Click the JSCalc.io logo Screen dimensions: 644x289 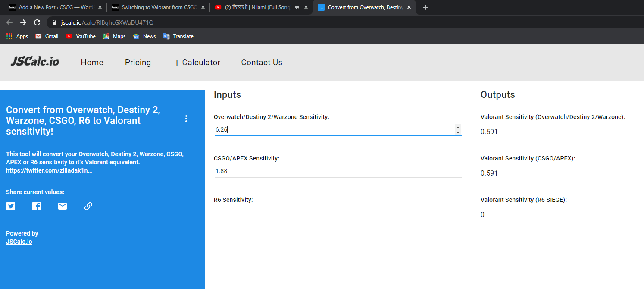(35, 62)
